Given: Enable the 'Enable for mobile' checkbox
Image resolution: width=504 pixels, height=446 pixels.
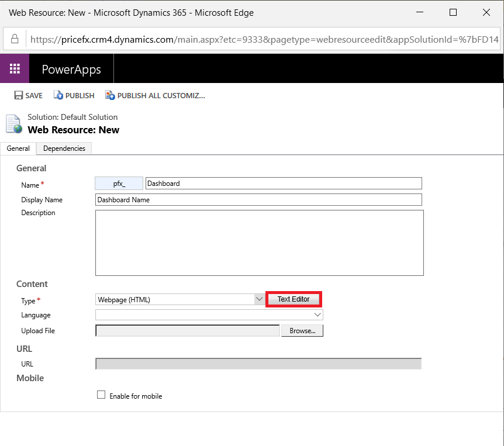Looking at the screenshot, I should coord(101,395).
